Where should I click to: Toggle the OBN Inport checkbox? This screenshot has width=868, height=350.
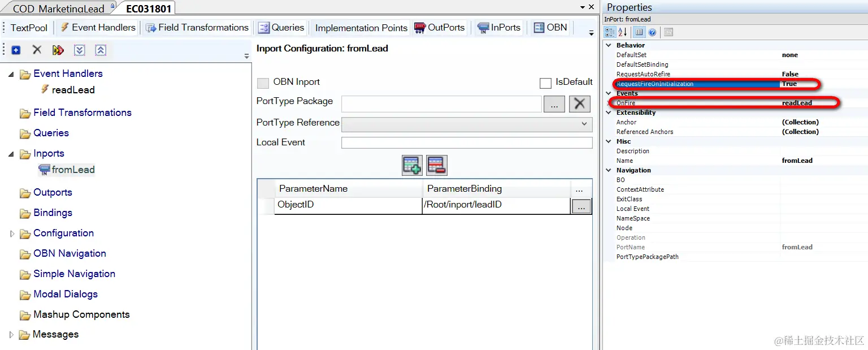point(263,83)
